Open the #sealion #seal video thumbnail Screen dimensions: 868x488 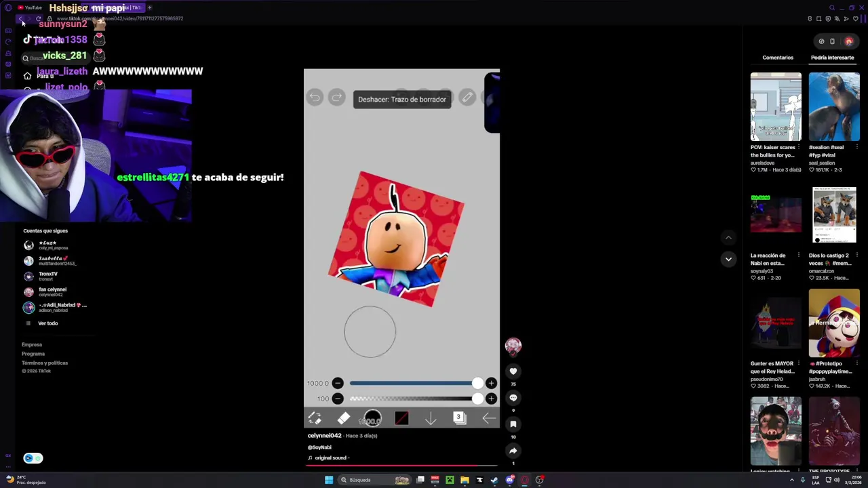click(x=834, y=106)
